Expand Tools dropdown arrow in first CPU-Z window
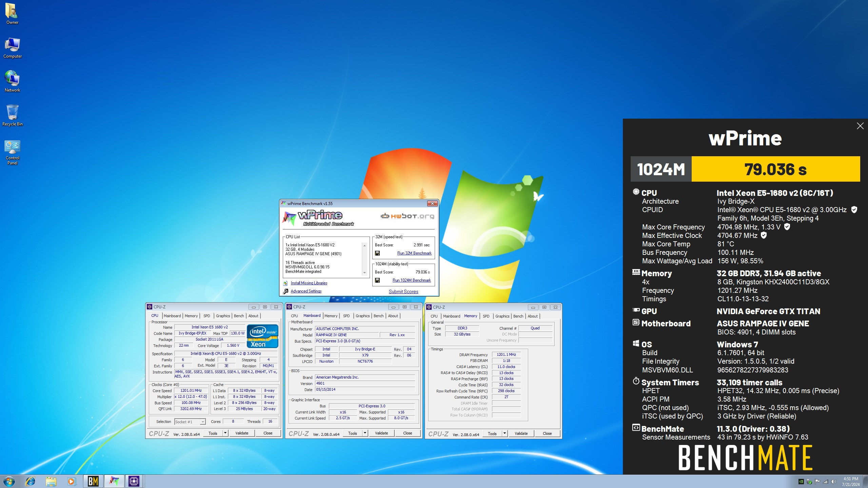The height and width of the screenshot is (488, 868). pos(225,433)
